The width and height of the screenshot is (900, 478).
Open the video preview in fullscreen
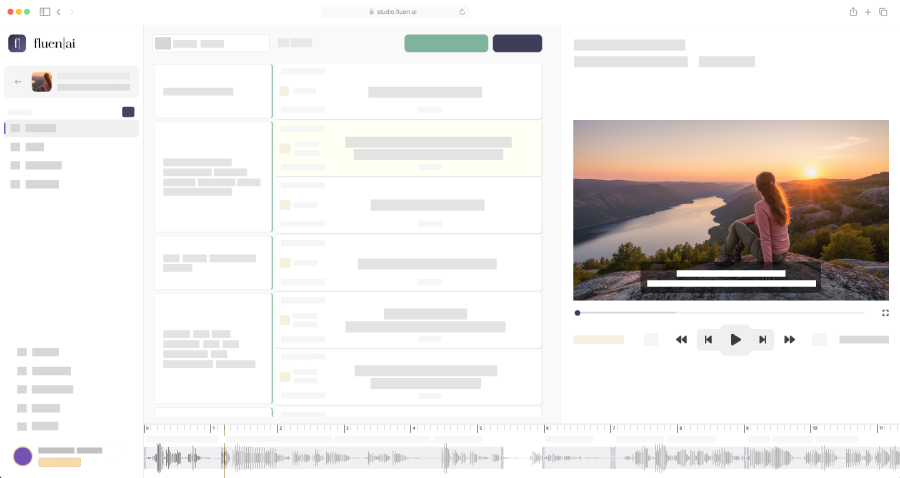click(x=885, y=313)
